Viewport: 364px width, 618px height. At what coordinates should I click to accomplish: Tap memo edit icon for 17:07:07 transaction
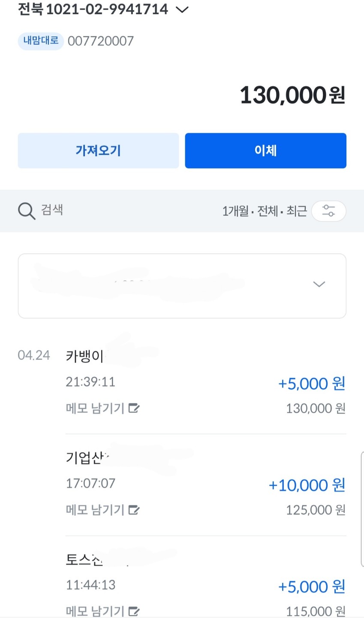point(134,510)
